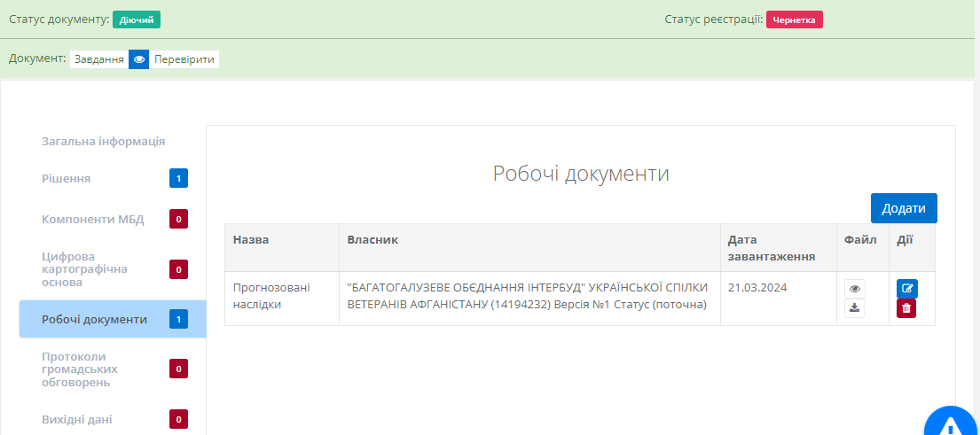The width and height of the screenshot is (980, 435).
Task: Download the Прогнозовані наслідки file
Action: (855, 308)
